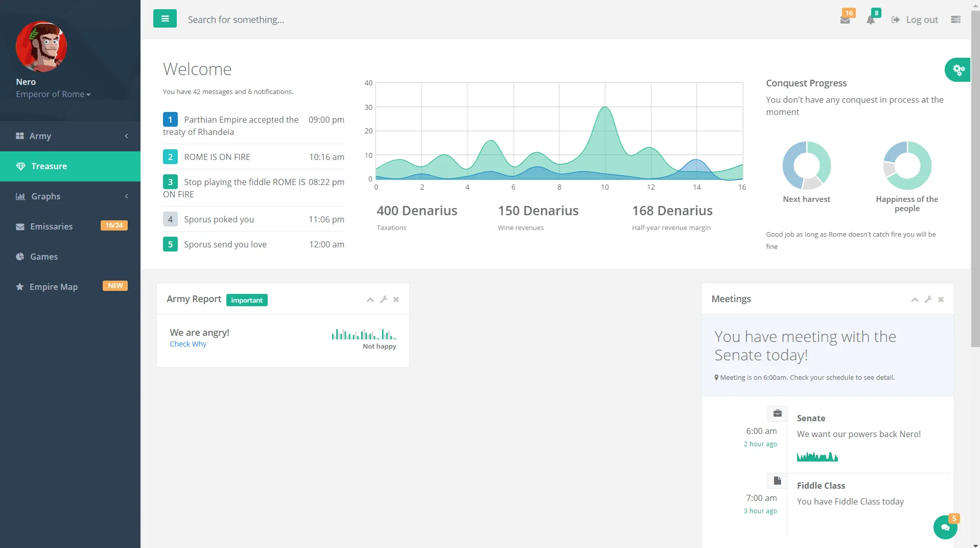Collapse the Meetings panel using up chevron

(915, 300)
